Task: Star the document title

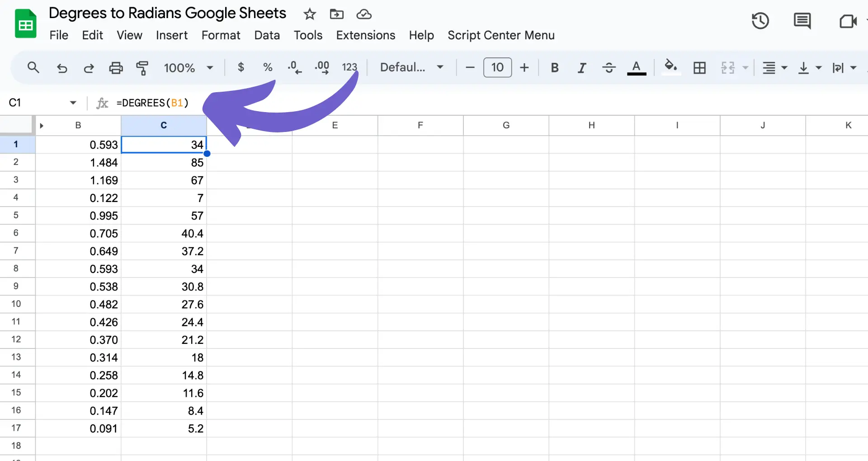Action: point(310,14)
